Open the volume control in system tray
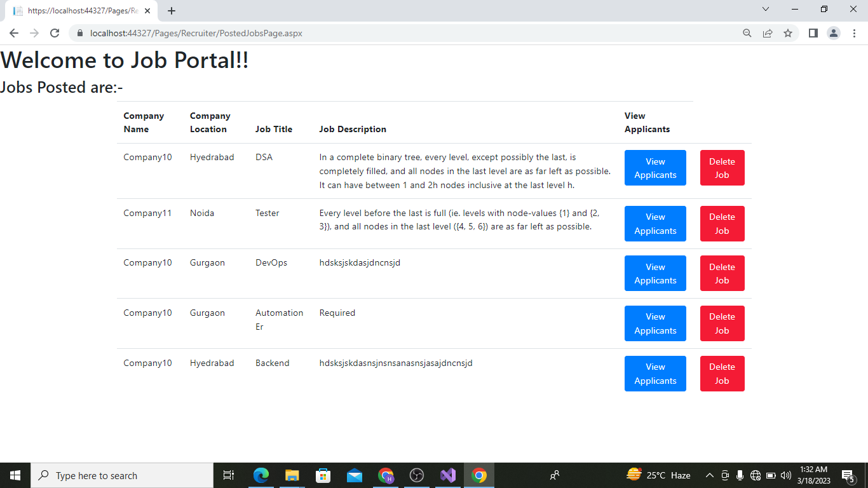 pyautogui.click(x=786, y=475)
